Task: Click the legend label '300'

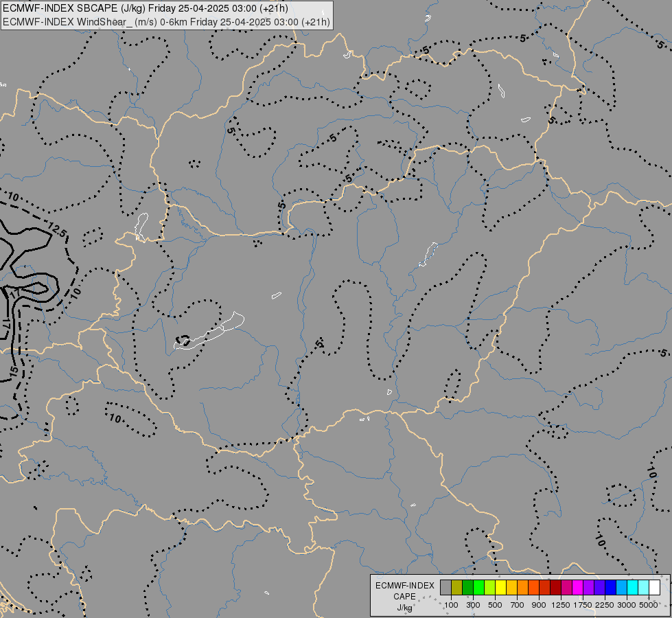Action: pos(473,605)
